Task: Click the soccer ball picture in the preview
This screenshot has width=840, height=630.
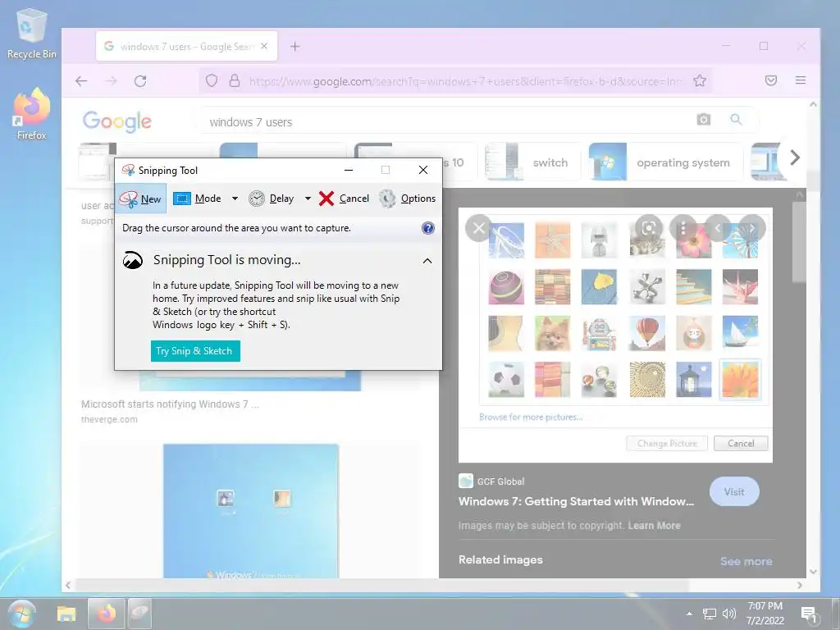Action: (x=506, y=379)
